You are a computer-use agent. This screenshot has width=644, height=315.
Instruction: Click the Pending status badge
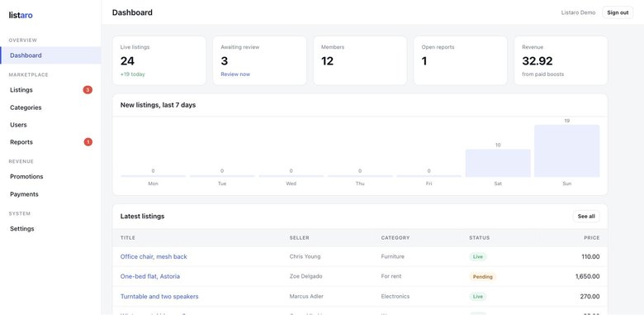click(483, 277)
